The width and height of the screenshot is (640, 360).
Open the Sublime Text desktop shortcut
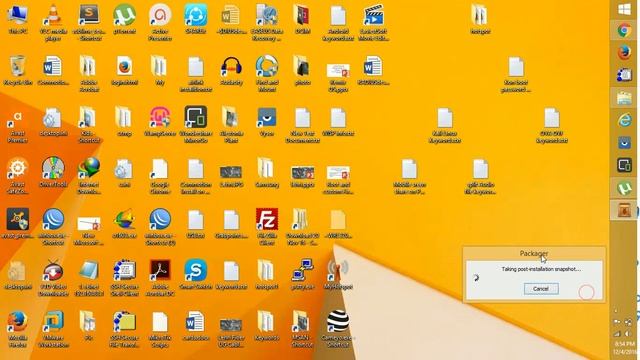(89, 22)
